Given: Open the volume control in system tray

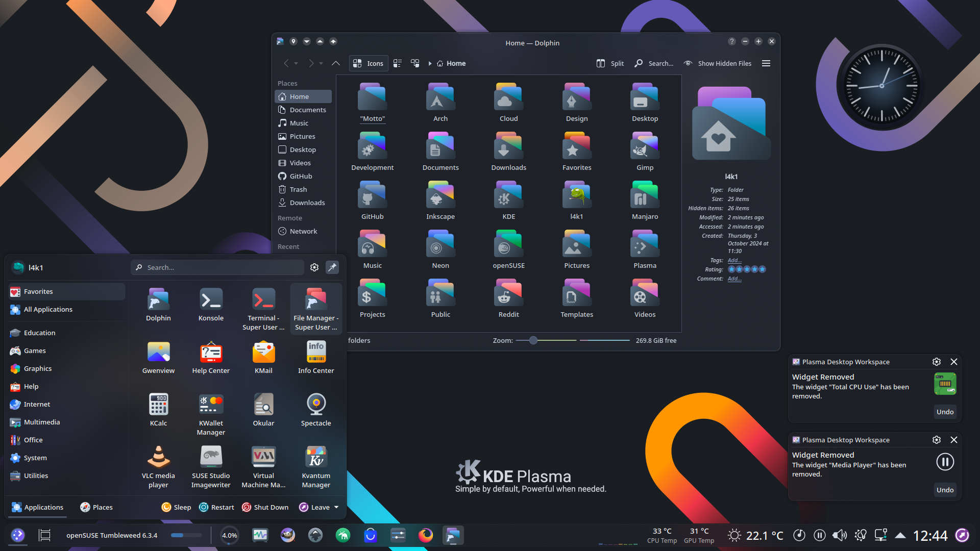Looking at the screenshot, I should click(x=840, y=535).
